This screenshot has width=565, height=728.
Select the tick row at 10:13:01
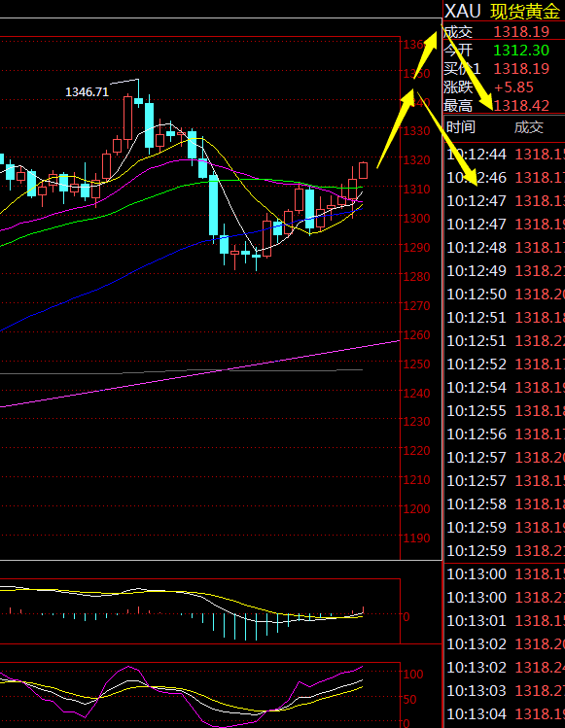coord(505,620)
